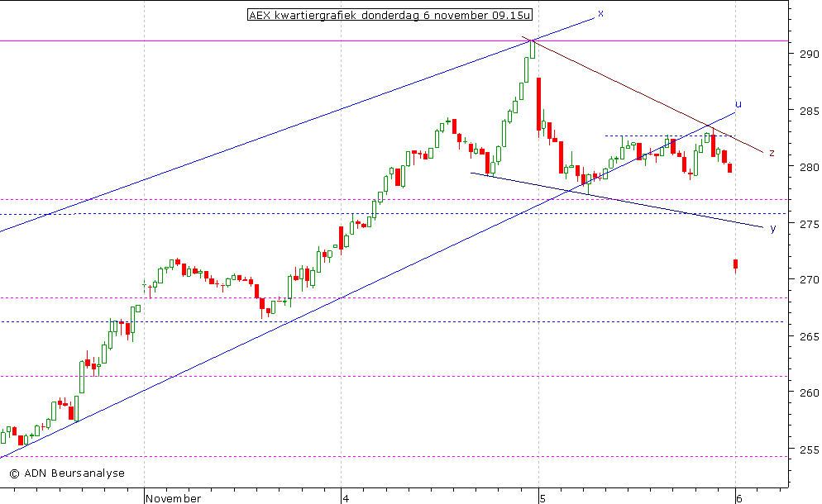Screen dimensions: 822x504
Task: Click the "November" date label
Action: 174,498
